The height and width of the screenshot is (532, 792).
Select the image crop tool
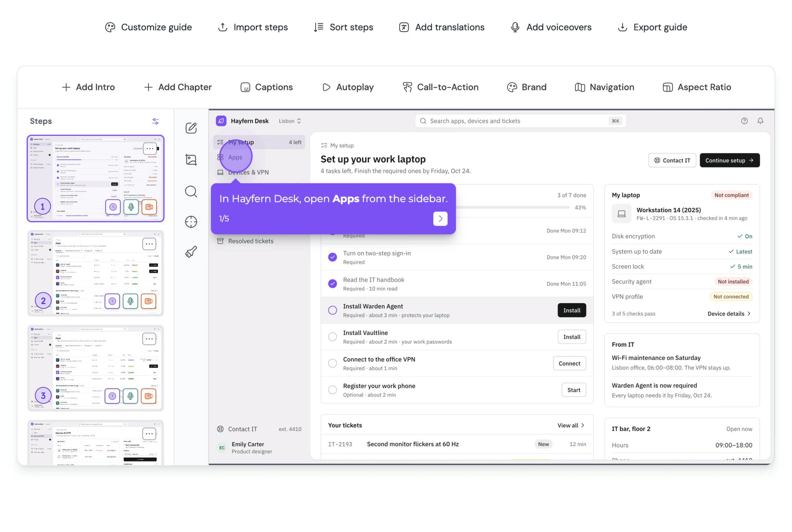(x=191, y=160)
